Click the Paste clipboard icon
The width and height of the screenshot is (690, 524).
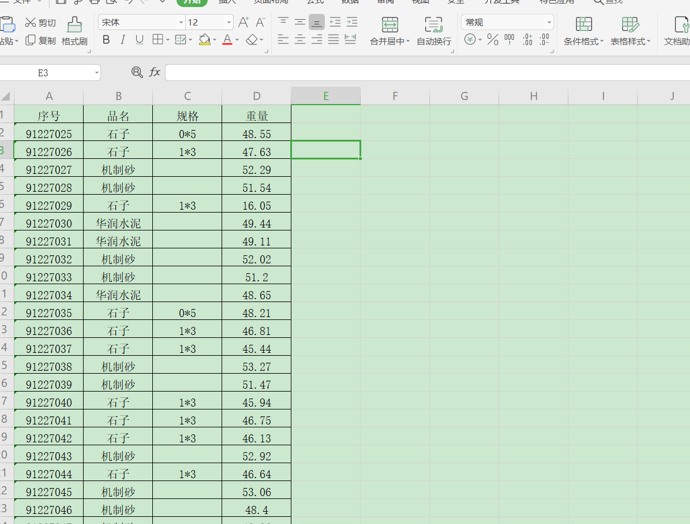pyautogui.click(x=8, y=25)
